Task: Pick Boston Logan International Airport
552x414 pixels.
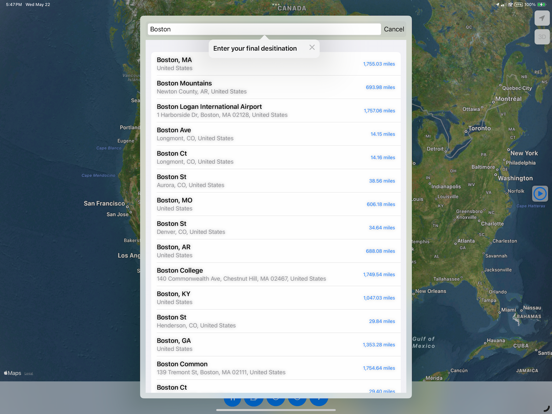Action: (x=276, y=111)
